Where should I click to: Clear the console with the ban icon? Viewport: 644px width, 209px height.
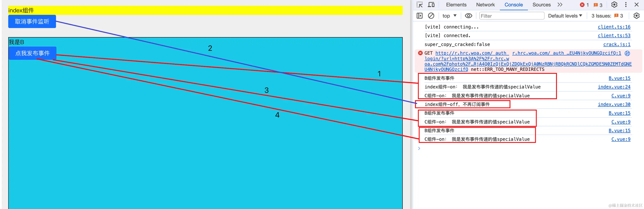pyautogui.click(x=431, y=16)
